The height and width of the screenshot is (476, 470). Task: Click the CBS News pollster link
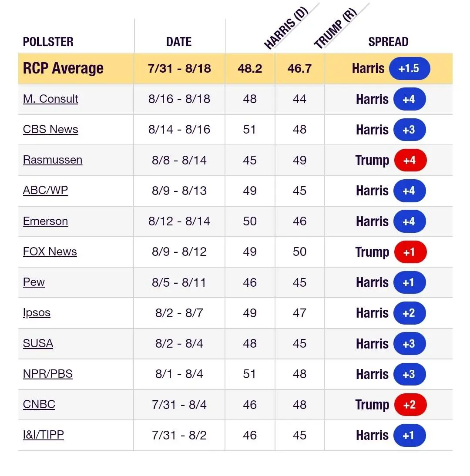click(x=50, y=129)
